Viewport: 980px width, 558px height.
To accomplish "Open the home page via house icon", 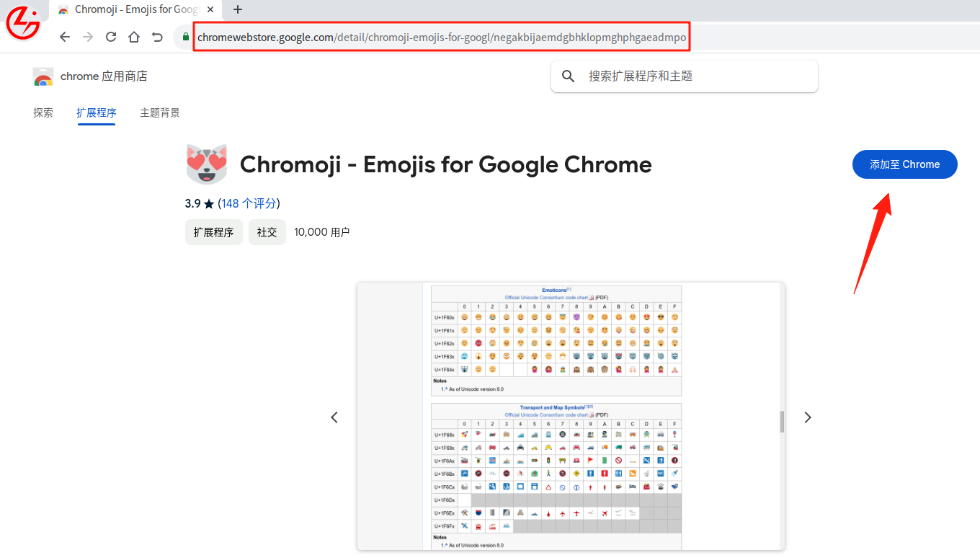I will tap(134, 37).
